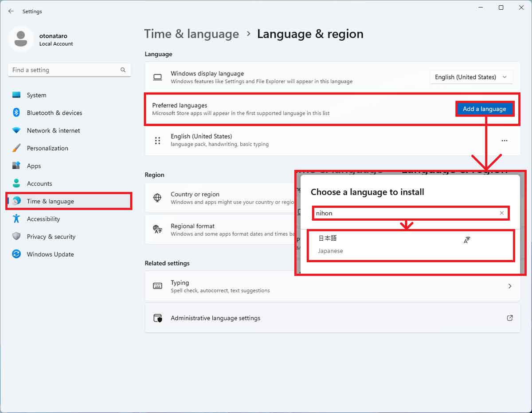Screen dimensions: 532x413
Task: Click the Time & language clock icon
Action: (x=16, y=201)
